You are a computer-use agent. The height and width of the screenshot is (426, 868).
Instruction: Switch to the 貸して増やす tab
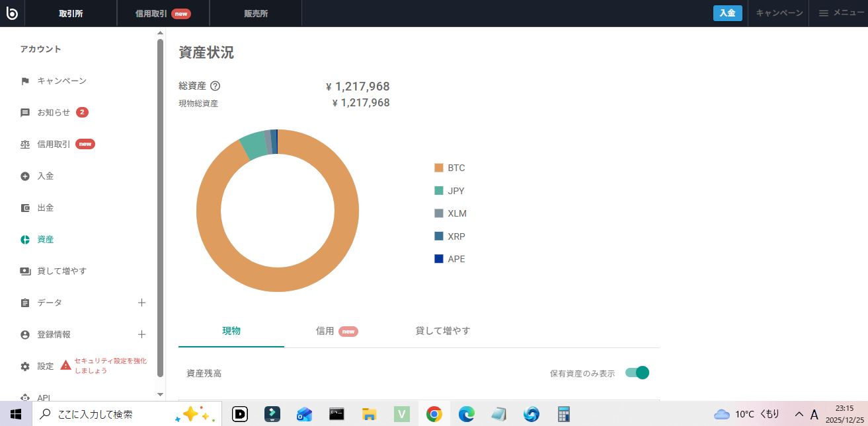(x=442, y=331)
